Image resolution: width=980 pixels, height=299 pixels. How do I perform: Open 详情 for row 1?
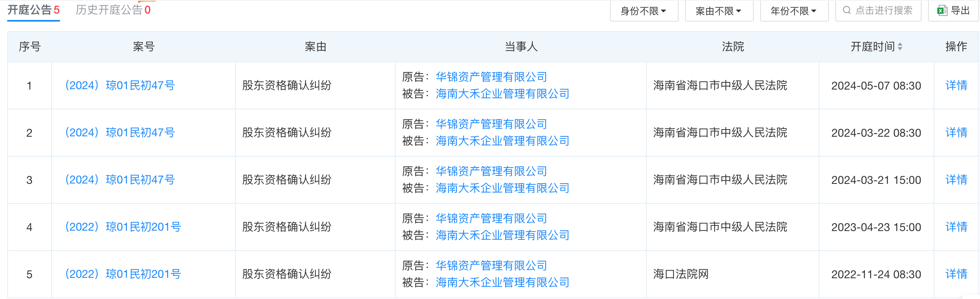pyautogui.click(x=956, y=86)
